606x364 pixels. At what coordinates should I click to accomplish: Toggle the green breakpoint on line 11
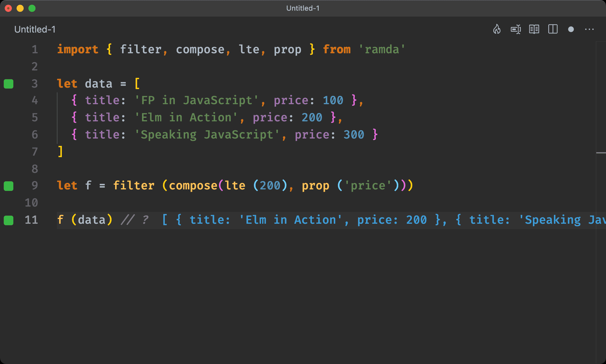(10, 220)
